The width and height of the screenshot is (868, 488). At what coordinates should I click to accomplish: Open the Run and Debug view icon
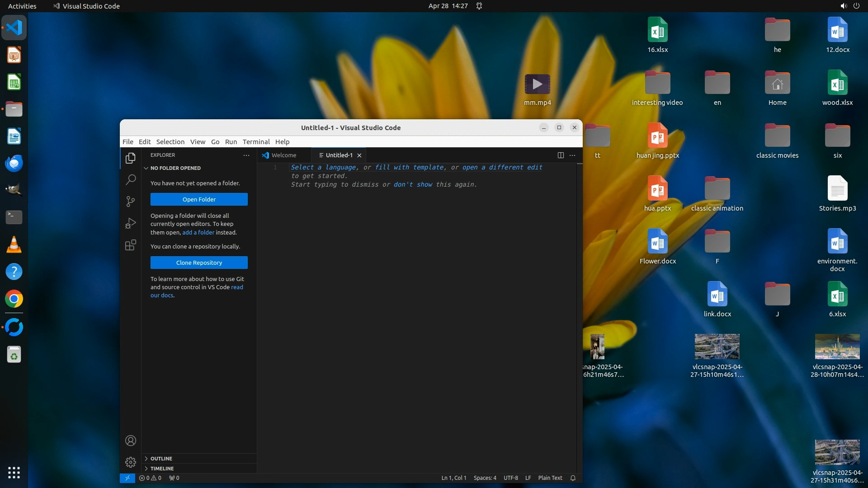pos(131,223)
